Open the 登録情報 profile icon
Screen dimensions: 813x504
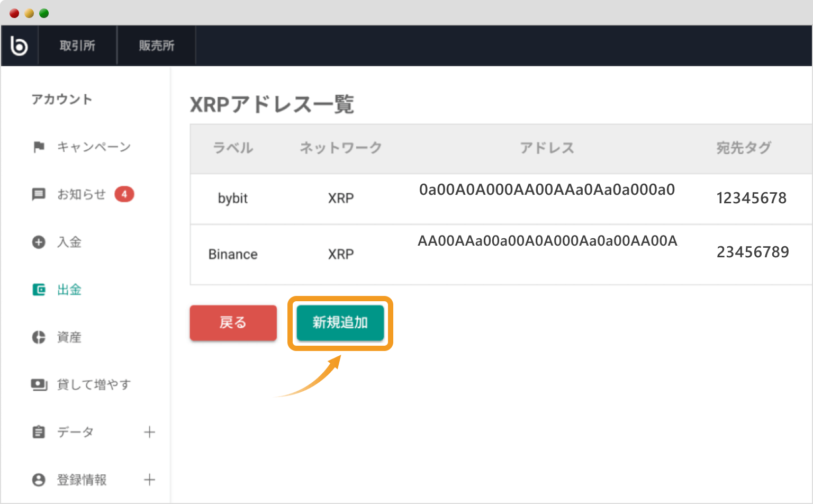[39, 480]
